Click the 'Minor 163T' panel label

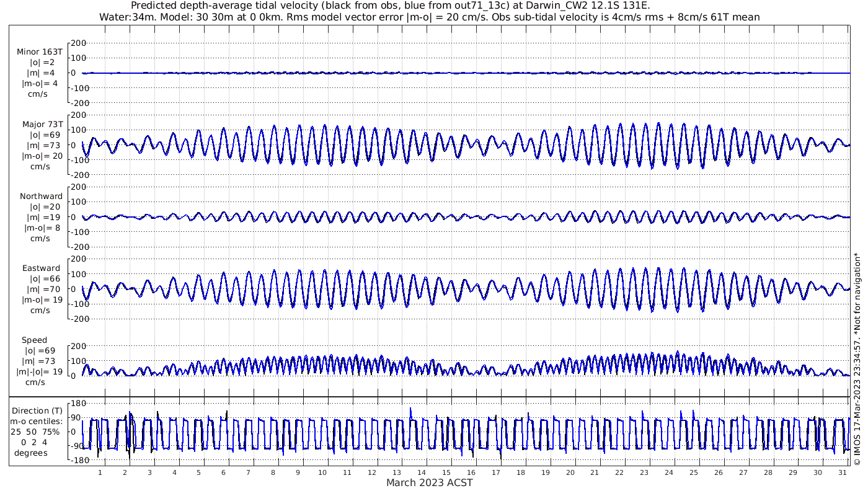[x=40, y=52]
